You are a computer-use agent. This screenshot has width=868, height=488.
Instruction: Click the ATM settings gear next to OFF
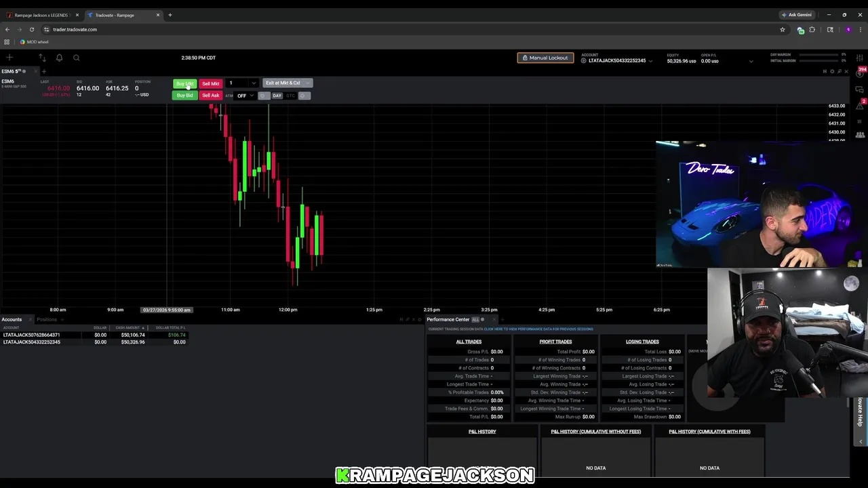coord(264,96)
